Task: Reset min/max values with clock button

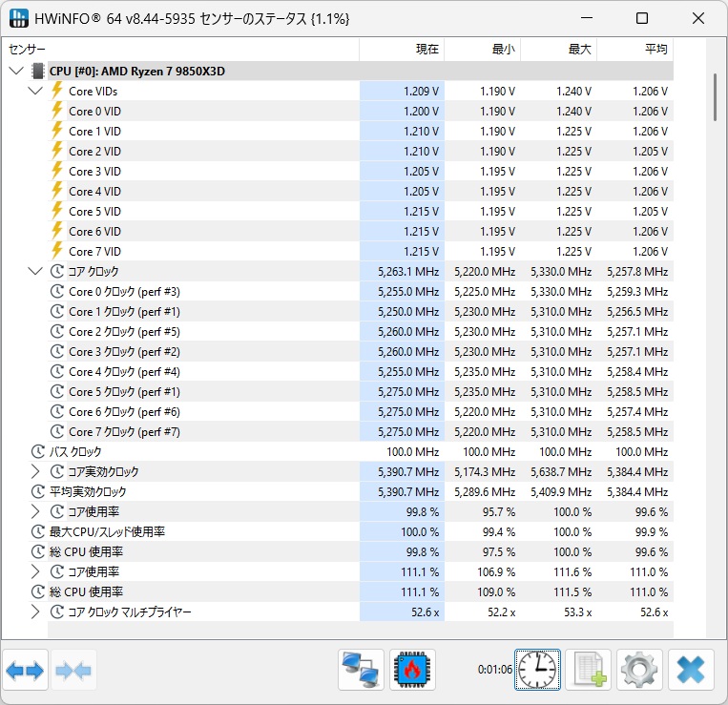Action: pyautogui.click(x=538, y=671)
